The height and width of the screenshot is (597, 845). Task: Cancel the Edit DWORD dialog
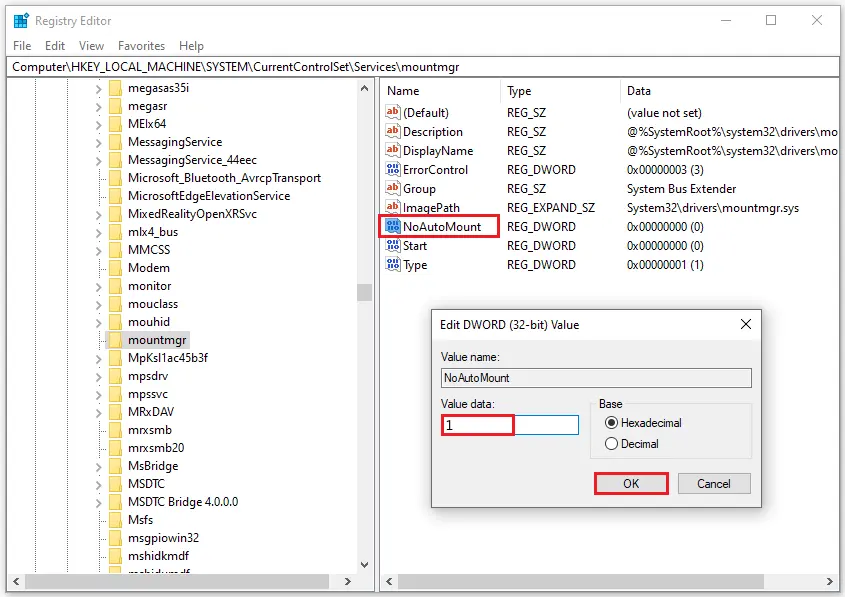(x=714, y=483)
